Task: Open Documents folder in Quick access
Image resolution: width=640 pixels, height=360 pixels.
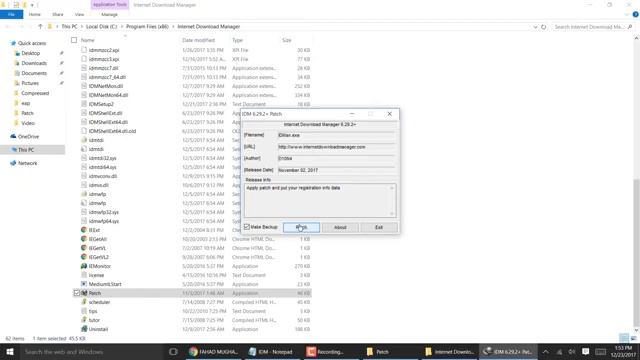Action: point(34,73)
